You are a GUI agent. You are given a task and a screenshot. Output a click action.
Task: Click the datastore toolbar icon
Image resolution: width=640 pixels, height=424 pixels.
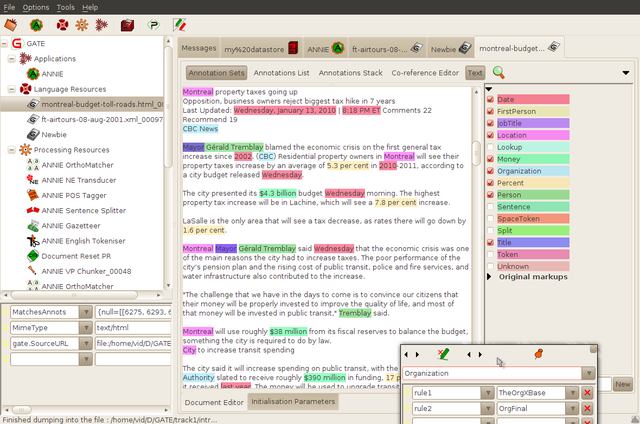tap(127, 25)
